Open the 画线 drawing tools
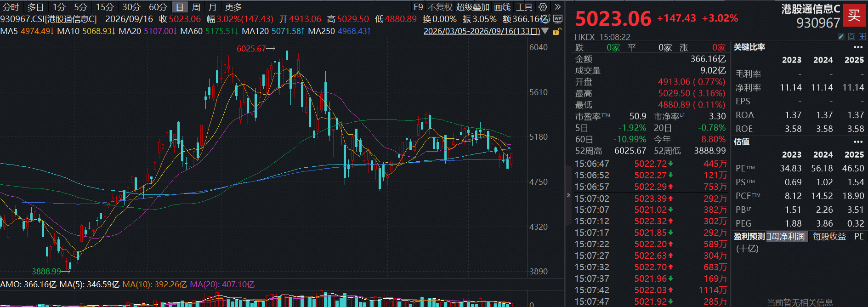 tap(502, 7)
